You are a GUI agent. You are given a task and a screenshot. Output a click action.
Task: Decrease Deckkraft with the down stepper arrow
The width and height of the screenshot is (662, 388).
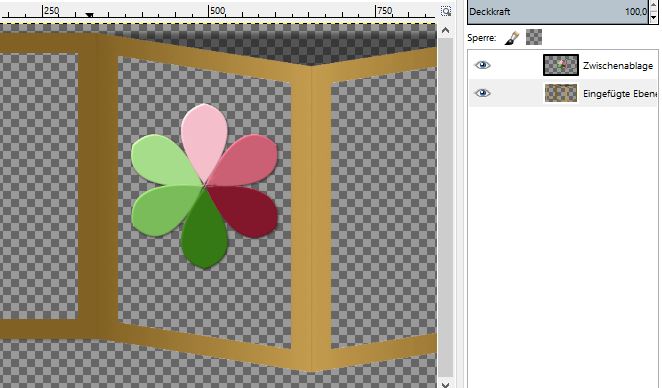(654, 17)
